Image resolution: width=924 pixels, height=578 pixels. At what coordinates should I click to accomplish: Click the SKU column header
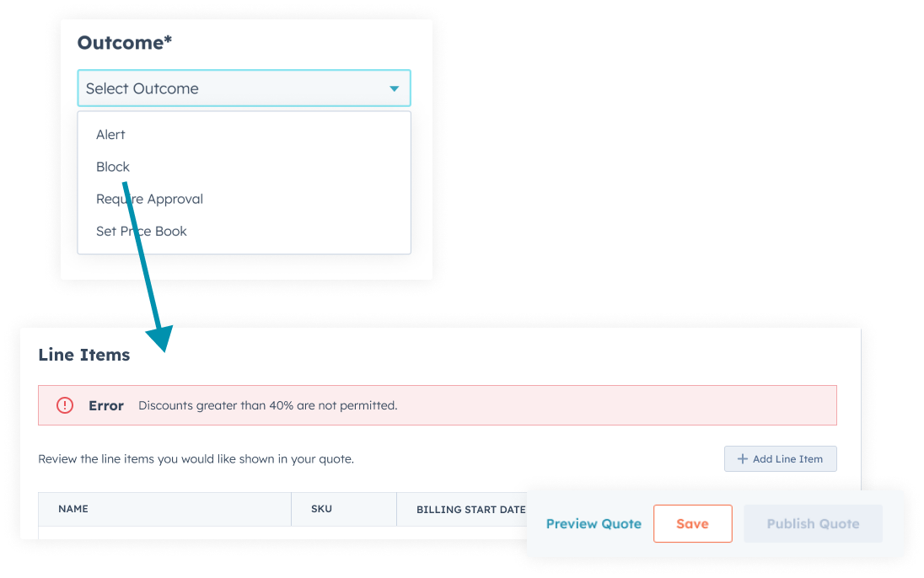[x=322, y=509]
